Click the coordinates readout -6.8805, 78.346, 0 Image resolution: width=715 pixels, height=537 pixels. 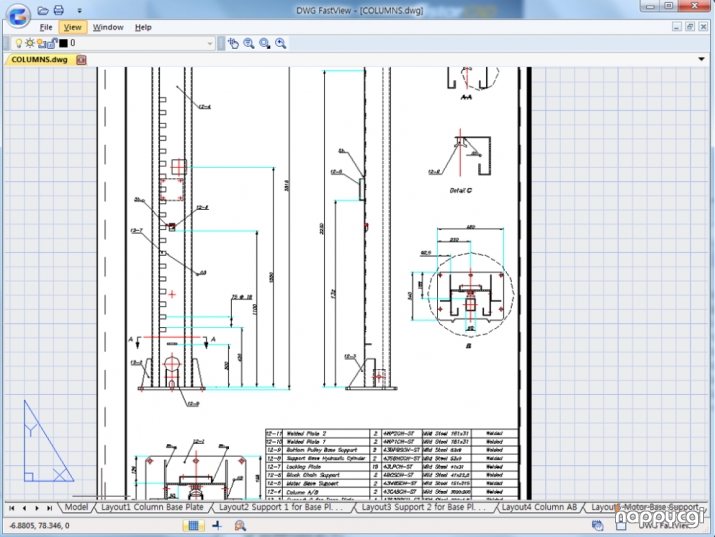pyautogui.click(x=39, y=526)
